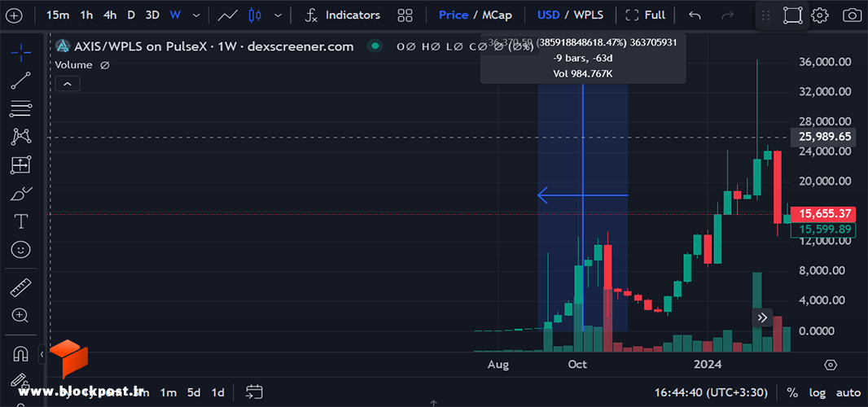Click the undo arrow
Viewport: 868px width, 407px height.
point(695,15)
